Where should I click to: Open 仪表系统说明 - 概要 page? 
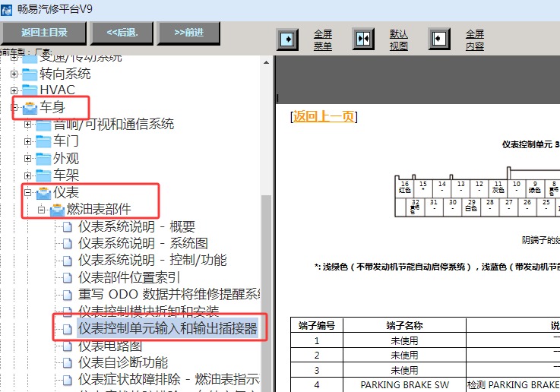137,226
